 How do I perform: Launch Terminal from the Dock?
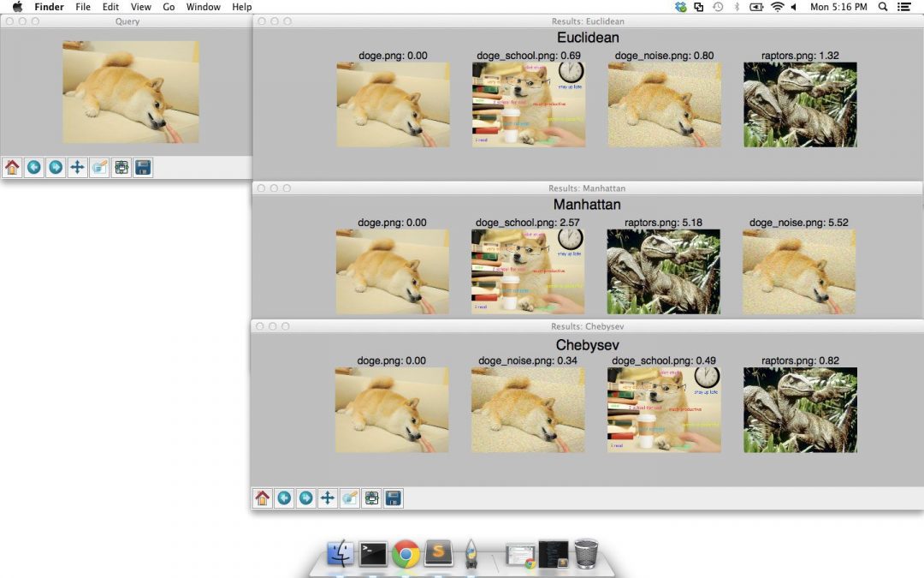click(373, 554)
